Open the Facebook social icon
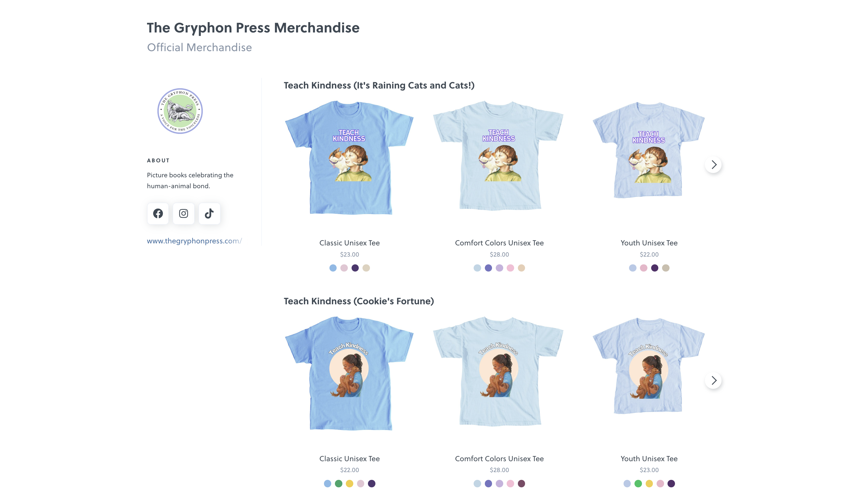The height and width of the screenshot is (504, 868). 158,213
